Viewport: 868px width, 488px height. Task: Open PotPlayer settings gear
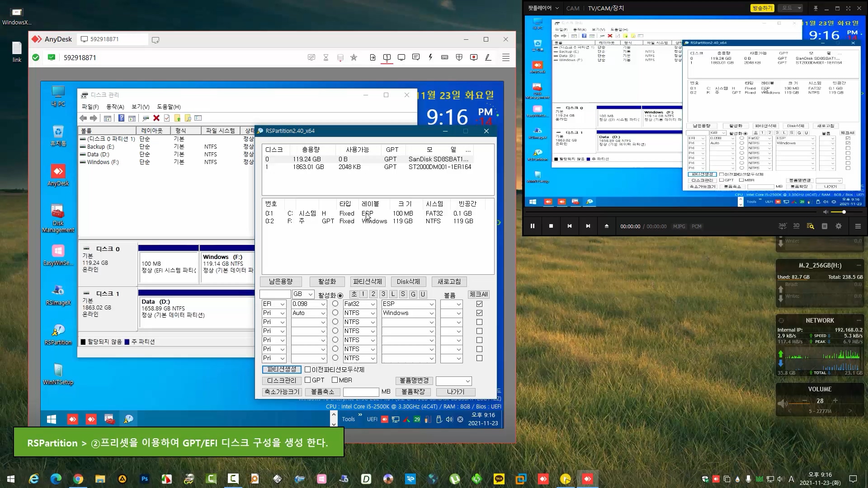tap(839, 226)
